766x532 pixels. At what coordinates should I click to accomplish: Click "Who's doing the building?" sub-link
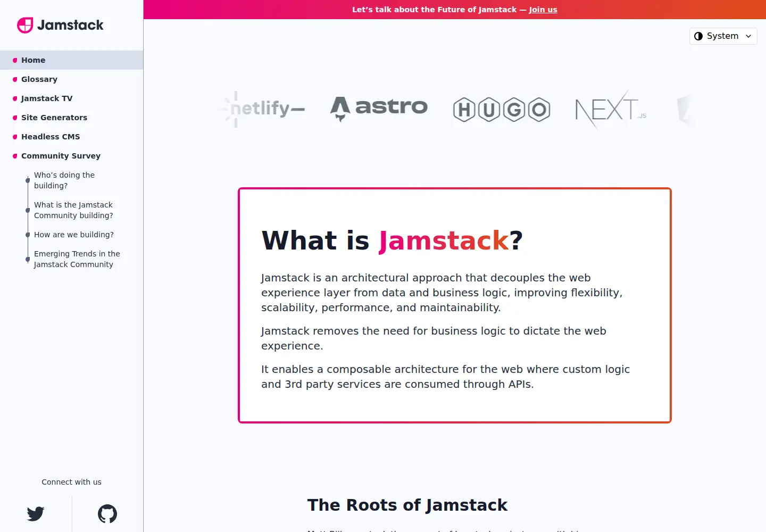tap(64, 180)
